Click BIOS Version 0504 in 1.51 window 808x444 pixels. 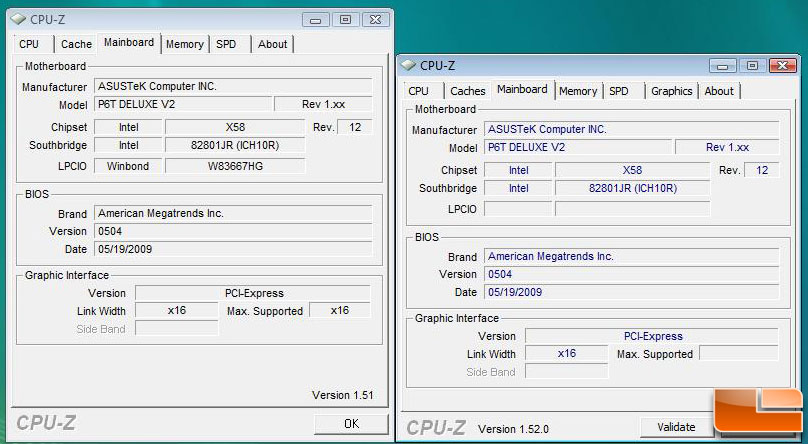point(233,231)
